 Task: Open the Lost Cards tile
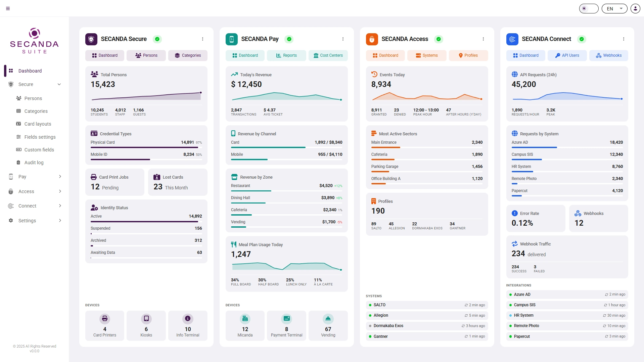pos(178,182)
